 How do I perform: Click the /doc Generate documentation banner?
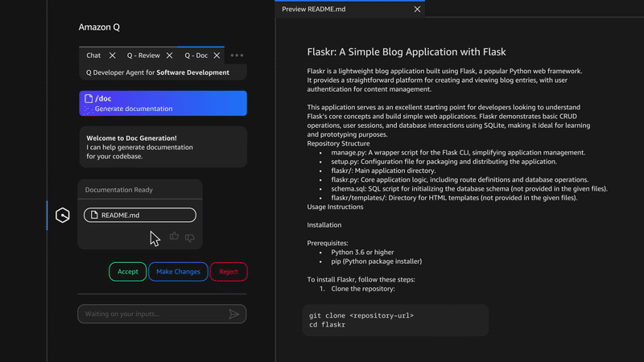tap(163, 104)
